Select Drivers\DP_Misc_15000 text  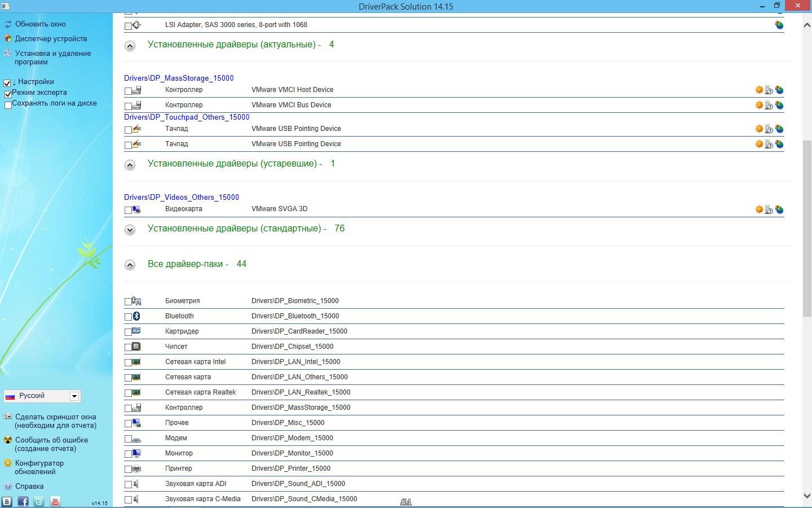[x=288, y=423]
